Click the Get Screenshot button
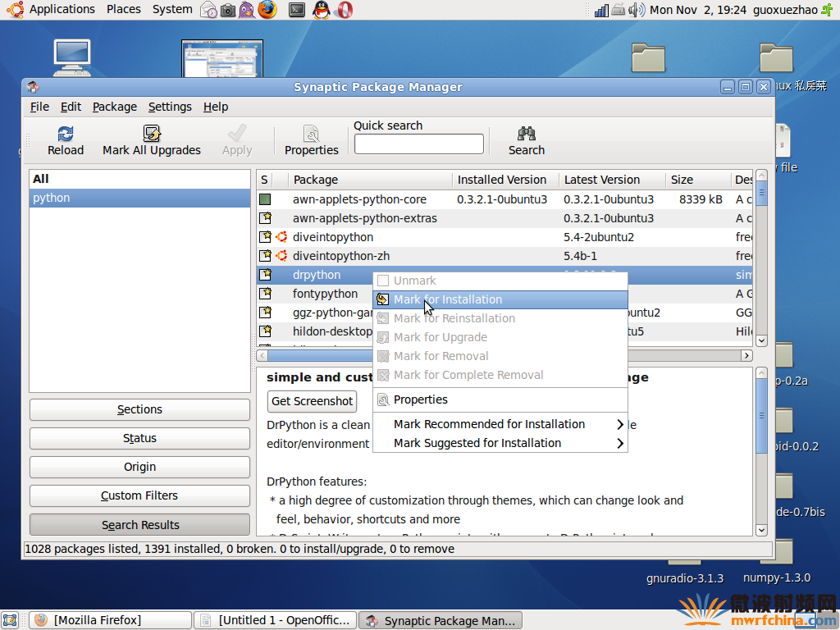Image resolution: width=840 pixels, height=630 pixels. point(313,401)
